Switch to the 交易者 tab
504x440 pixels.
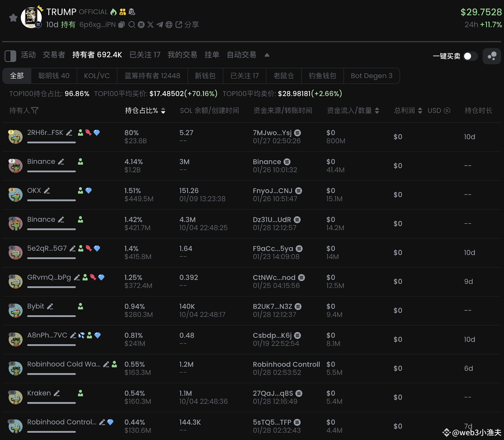click(54, 55)
